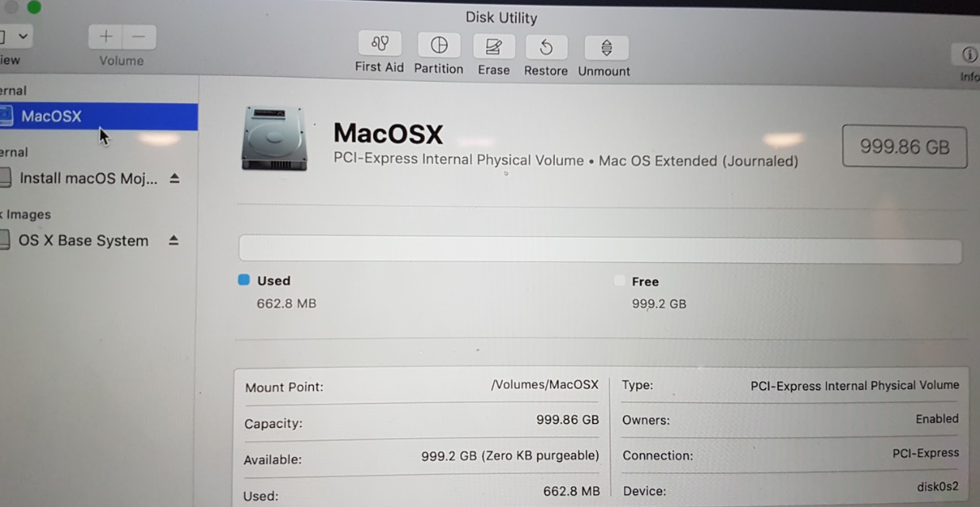Eject the OS X Base System image
Viewport: 980px width, 507px height.
pos(174,240)
